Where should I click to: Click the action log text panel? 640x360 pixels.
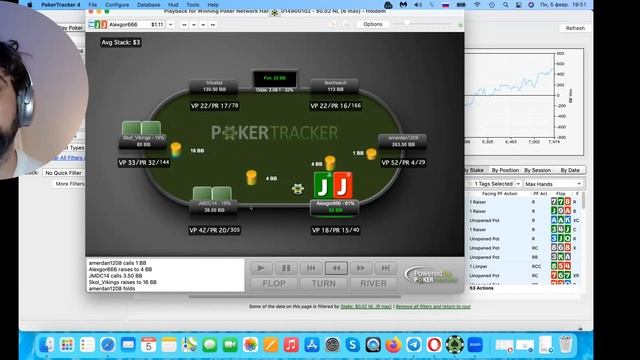pyautogui.click(x=165, y=276)
